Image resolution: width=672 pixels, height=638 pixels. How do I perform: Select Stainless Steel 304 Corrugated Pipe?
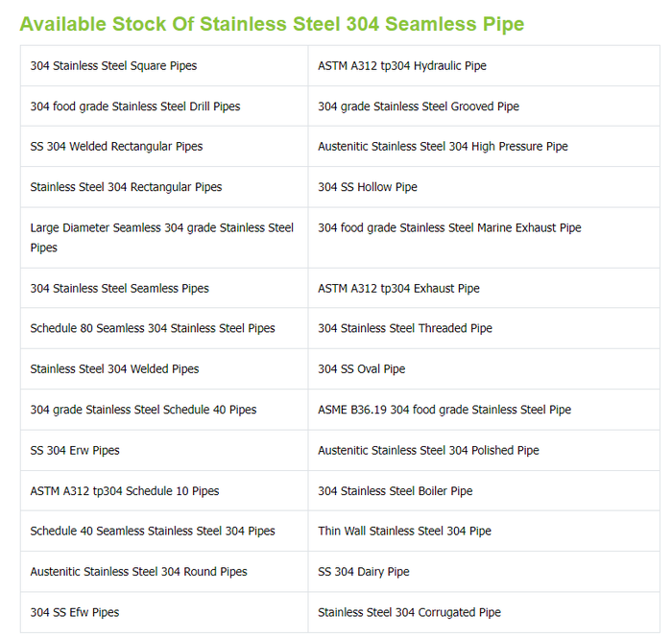coord(409,612)
